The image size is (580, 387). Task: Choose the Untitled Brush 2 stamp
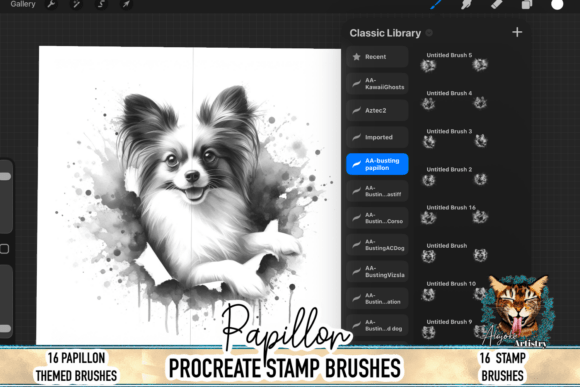(x=454, y=176)
